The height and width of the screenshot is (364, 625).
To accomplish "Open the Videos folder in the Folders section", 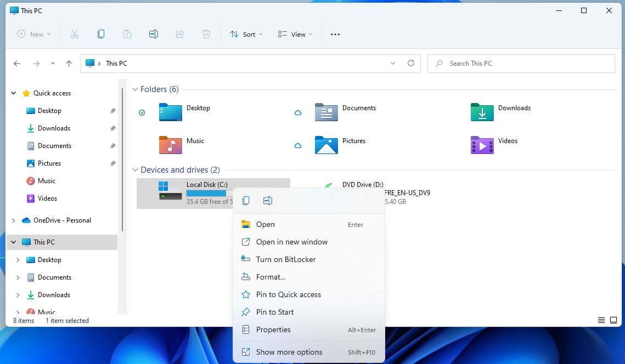I will pyautogui.click(x=482, y=145).
